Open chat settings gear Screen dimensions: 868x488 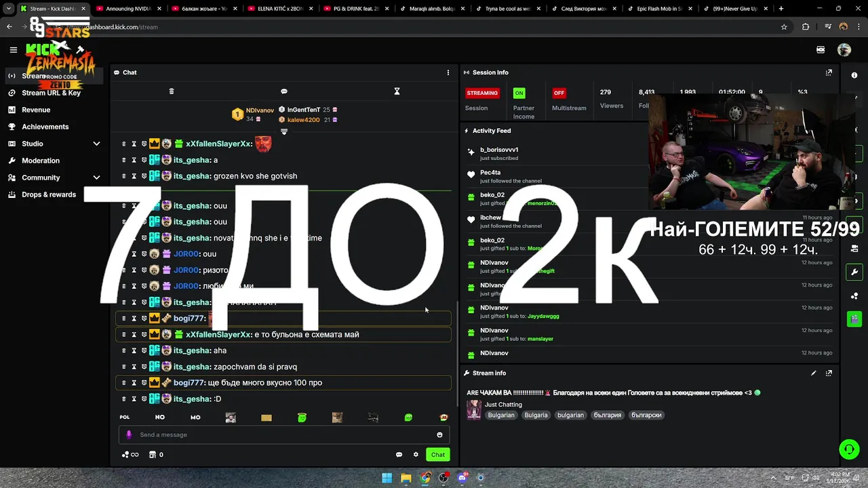pos(416,455)
